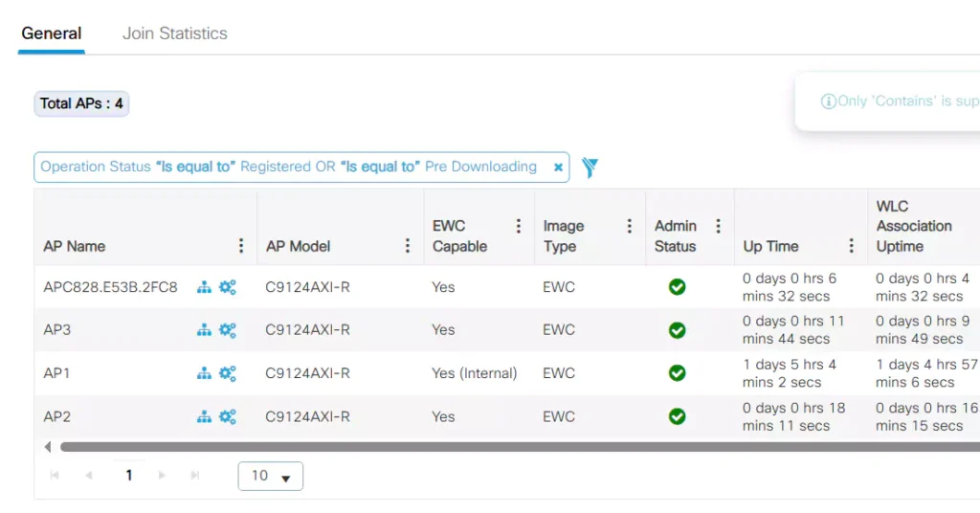
Task: Open the gears config icon for AP2
Action: pyautogui.click(x=228, y=416)
